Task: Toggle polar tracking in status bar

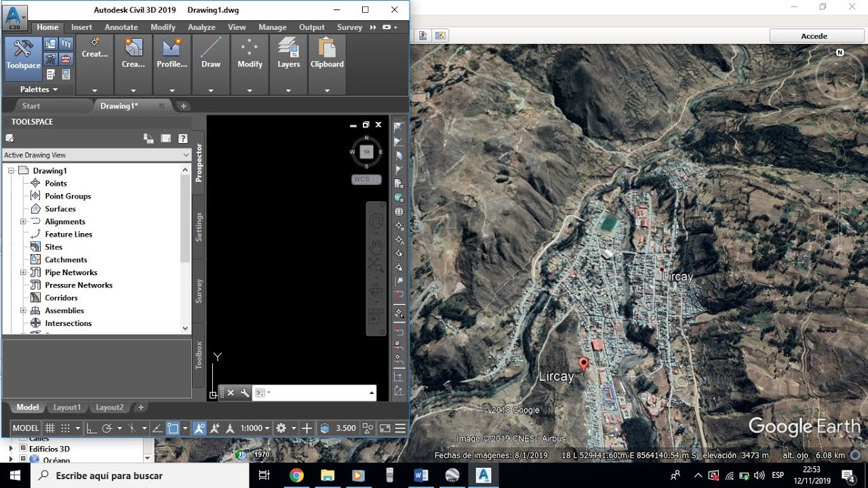Action: pyautogui.click(x=107, y=428)
